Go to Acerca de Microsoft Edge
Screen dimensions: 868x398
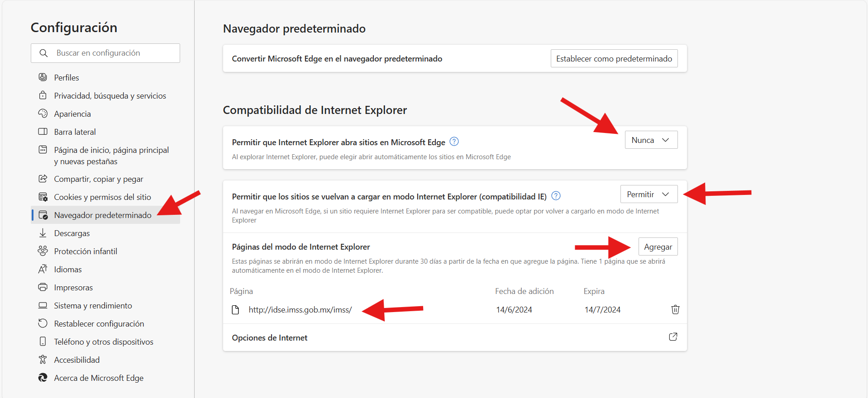(105, 378)
